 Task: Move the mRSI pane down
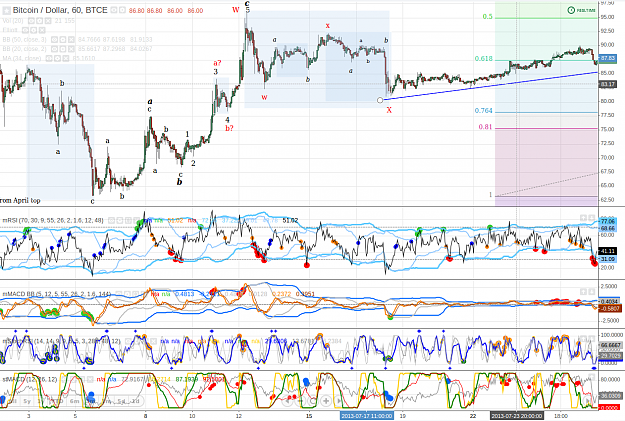(592, 218)
